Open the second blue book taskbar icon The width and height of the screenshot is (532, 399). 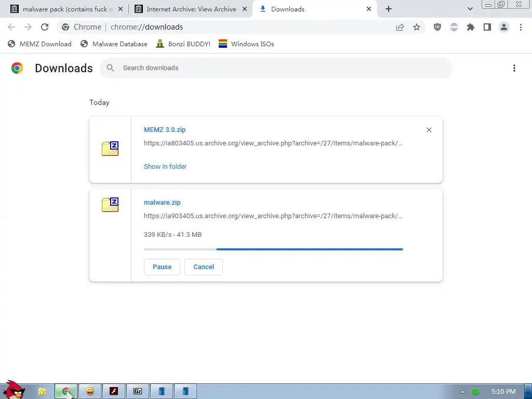click(x=185, y=392)
